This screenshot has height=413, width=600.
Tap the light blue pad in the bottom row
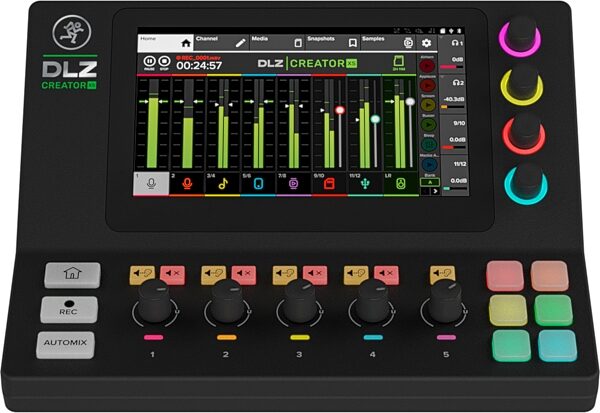coord(557,346)
